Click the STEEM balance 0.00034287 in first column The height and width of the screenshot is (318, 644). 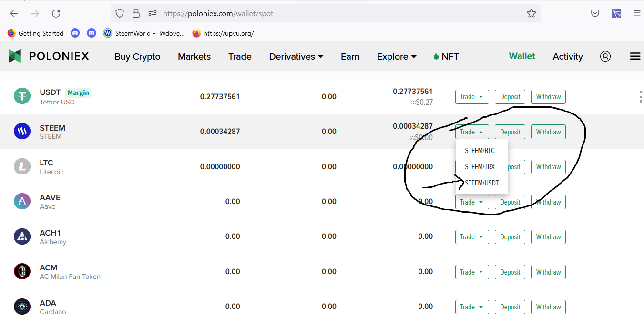[x=220, y=132]
